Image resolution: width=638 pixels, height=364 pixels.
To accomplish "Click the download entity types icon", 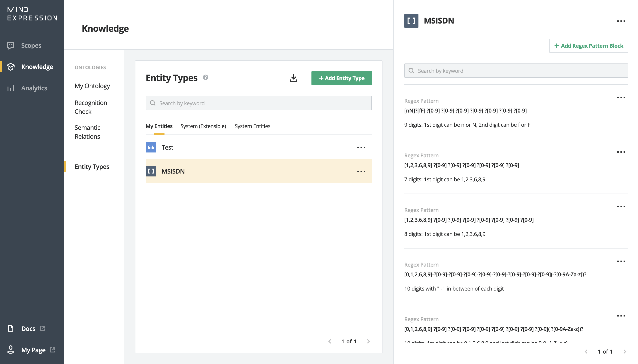I will click(x=293, y=78).
